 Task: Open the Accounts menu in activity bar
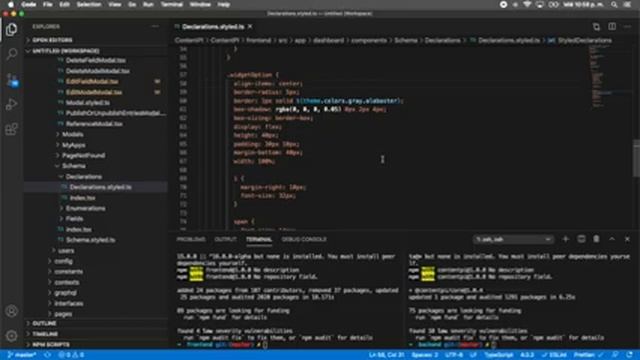click(11, 311)
